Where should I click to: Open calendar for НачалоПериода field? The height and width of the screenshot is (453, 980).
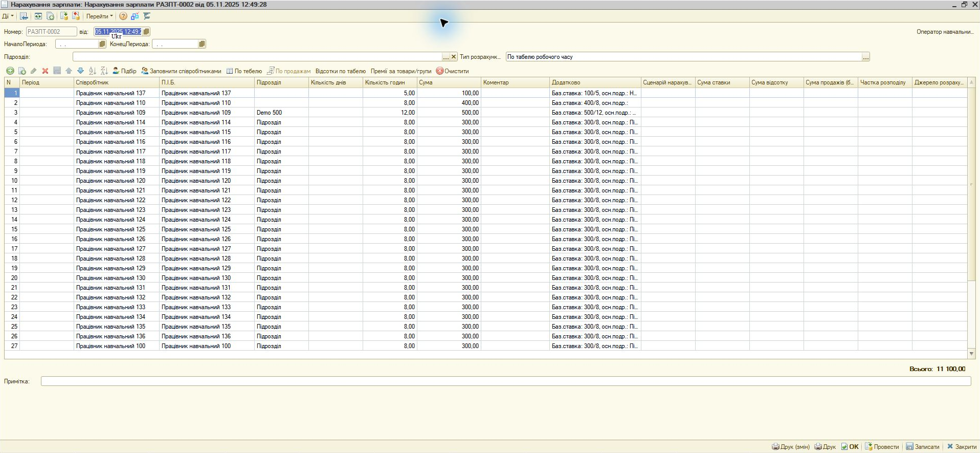(x=102, y=44)
